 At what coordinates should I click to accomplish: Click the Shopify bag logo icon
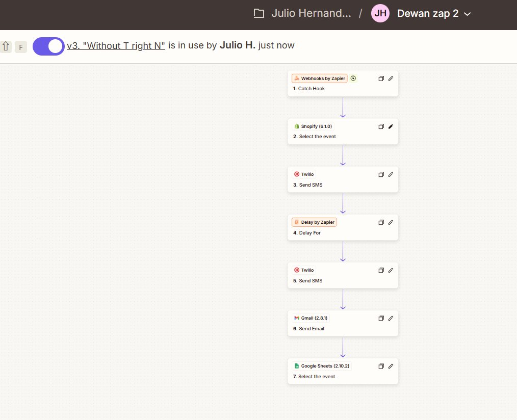point(297,126)
